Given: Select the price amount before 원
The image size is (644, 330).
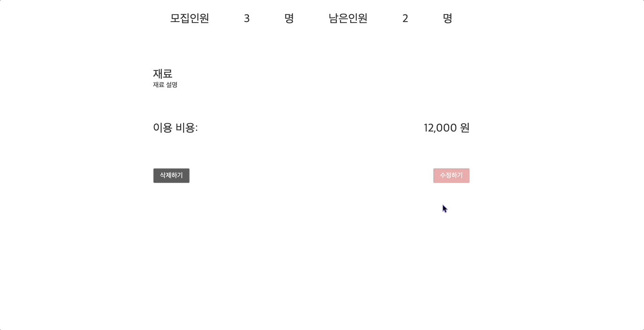Looking at the screenshot, I should click(x=440, y=127).
